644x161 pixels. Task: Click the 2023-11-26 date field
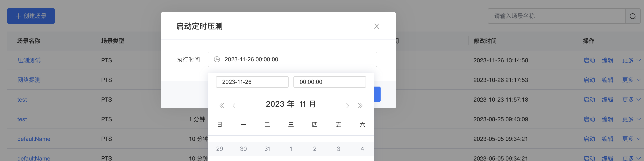coord(252,82)
